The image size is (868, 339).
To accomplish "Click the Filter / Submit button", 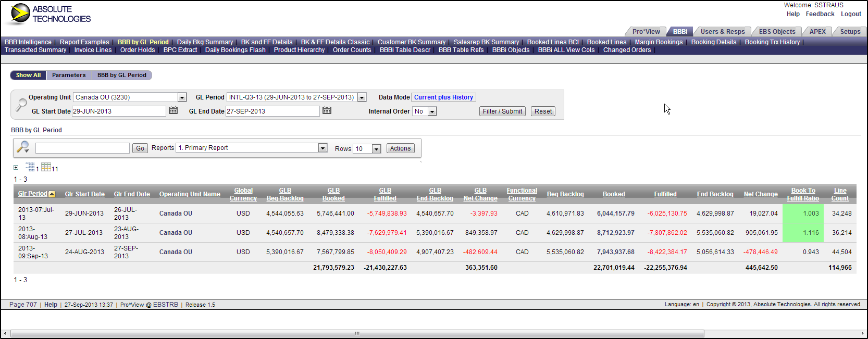I will point(502,111).
